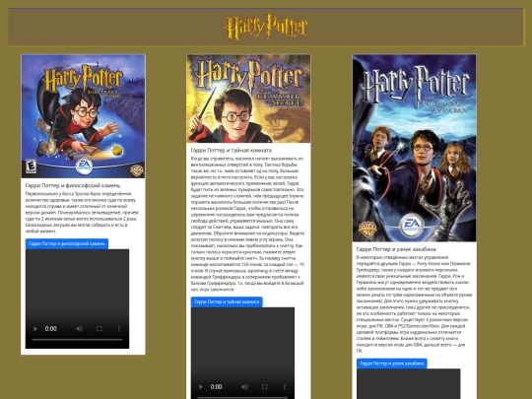Click the Гарри Поттер и философский камень button

pos(67,243)
